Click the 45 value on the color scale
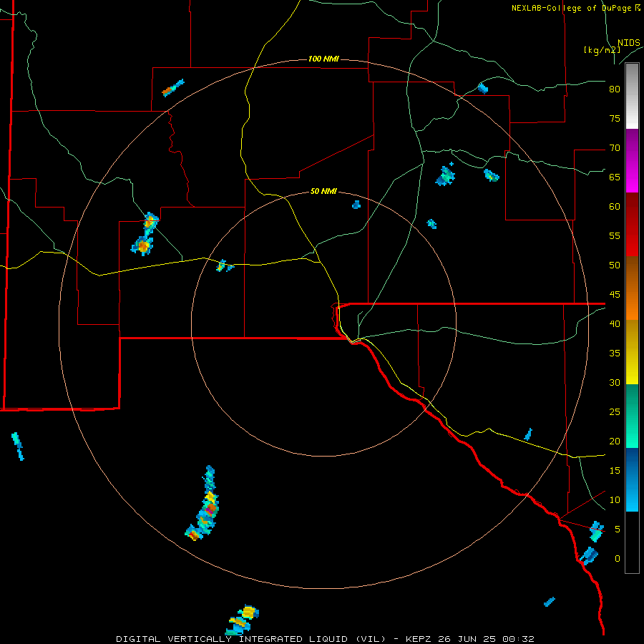The image size is (644, 644). 615,295
